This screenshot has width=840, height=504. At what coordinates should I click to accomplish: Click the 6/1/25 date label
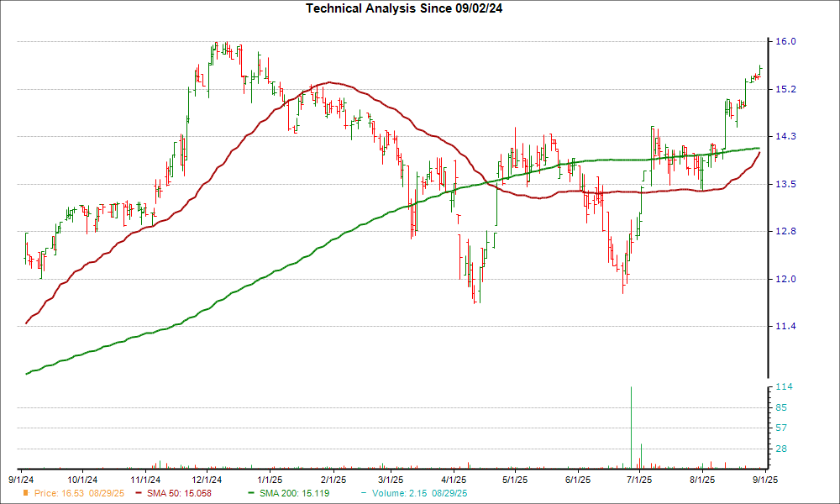pos(578,480)
